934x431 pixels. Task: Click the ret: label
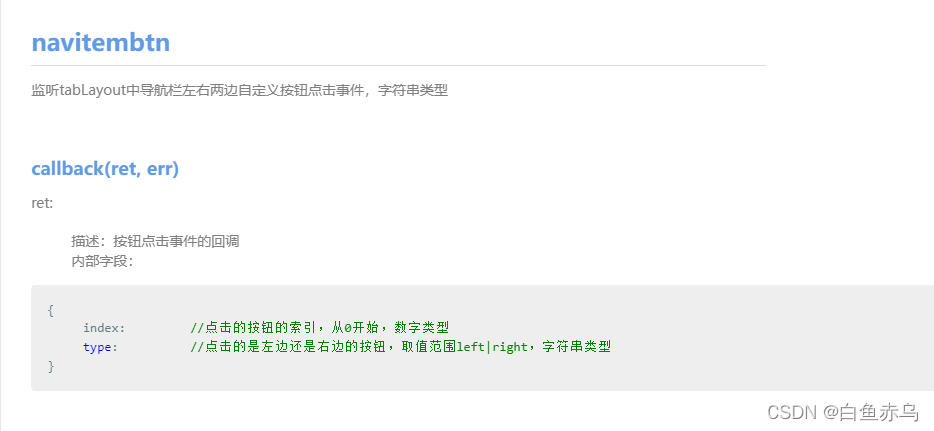pos(42,203)
